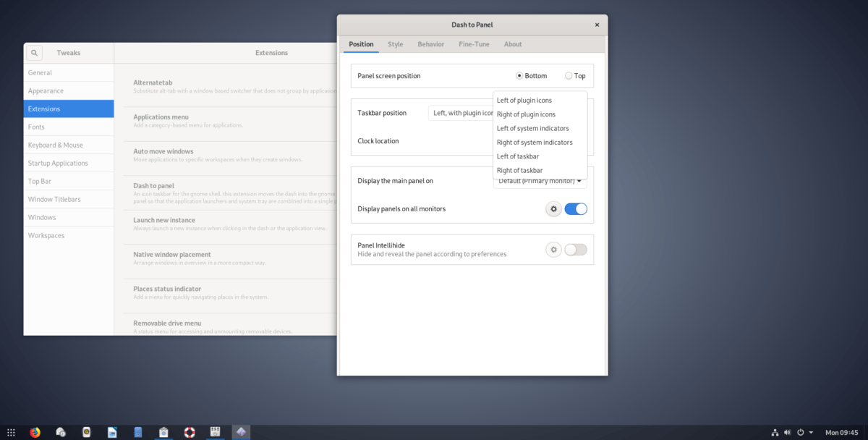Select the Top panel screen position
The image size is (868, 440).
pos(569,75)
